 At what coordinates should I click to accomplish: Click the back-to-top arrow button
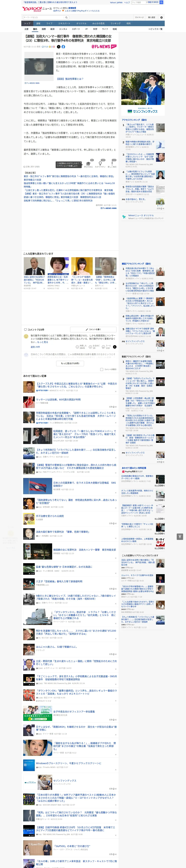point(180,536)
